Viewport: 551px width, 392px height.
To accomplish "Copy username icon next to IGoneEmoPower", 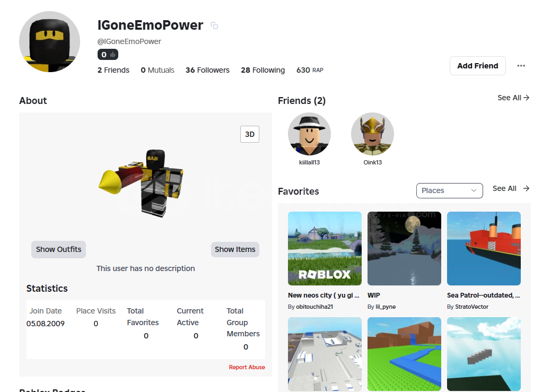I will [x=214, y=25].
